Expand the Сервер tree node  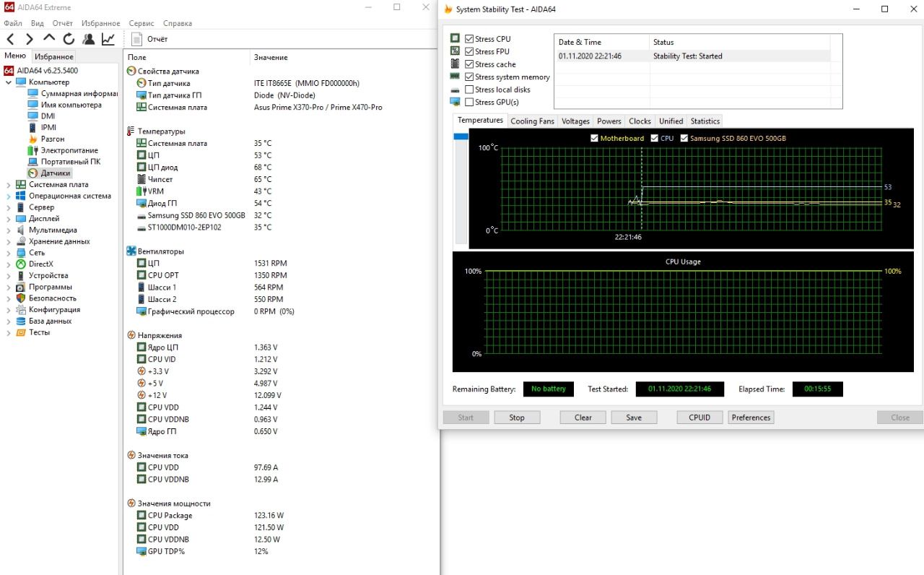coord(9,207)
